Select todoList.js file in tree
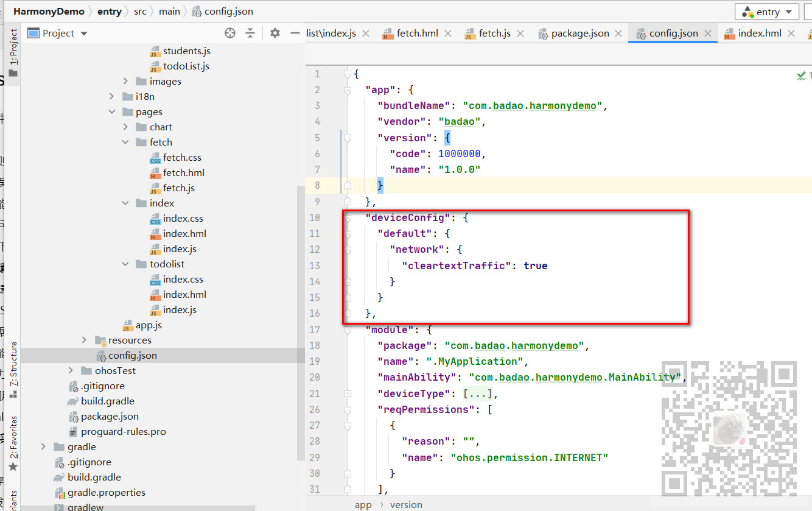The height and width of the screenshot is (511, 812). click(x=186, y=66)
